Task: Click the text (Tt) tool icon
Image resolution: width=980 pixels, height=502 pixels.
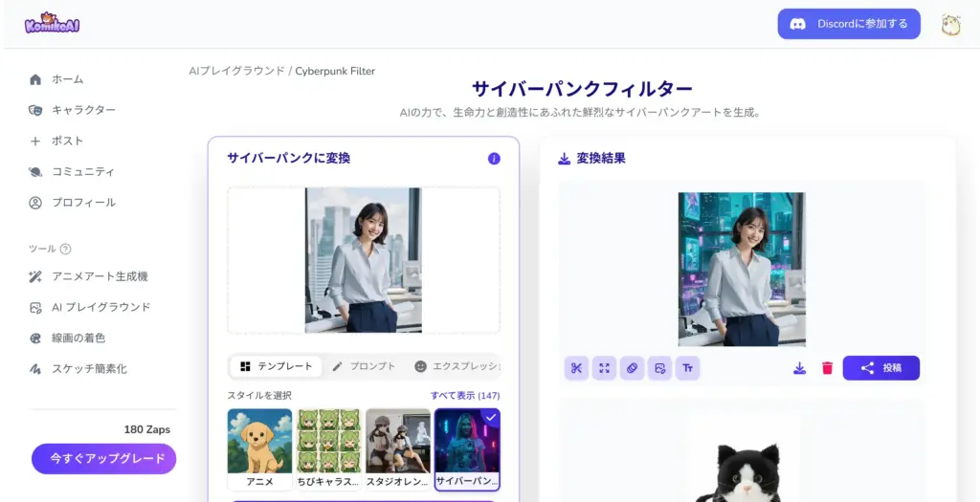Action: tap(687, 368)
